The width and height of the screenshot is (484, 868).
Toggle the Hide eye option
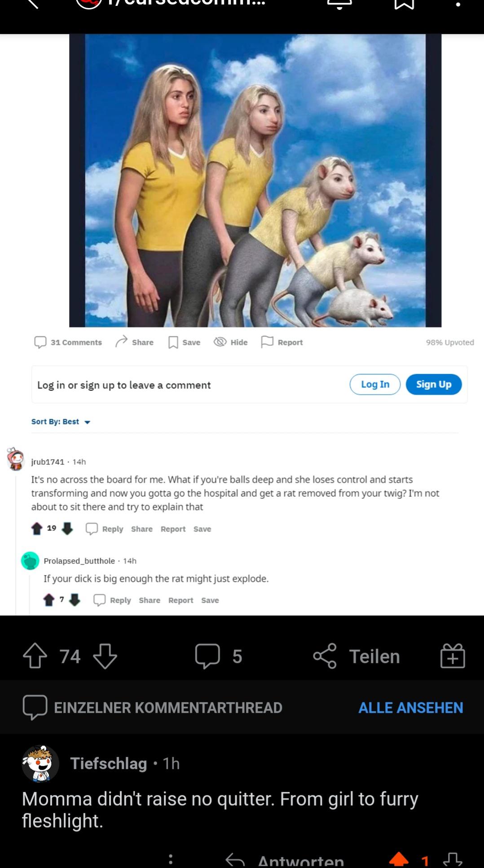click(x=231, y=342)
